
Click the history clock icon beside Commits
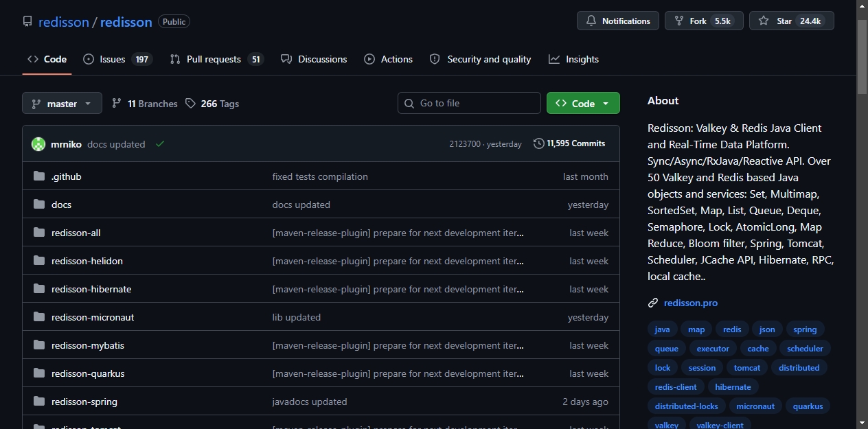(x=539, y=143)
